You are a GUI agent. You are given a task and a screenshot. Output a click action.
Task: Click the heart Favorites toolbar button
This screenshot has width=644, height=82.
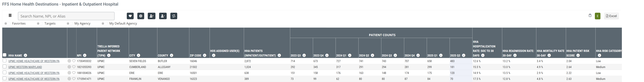click(130, 16)
